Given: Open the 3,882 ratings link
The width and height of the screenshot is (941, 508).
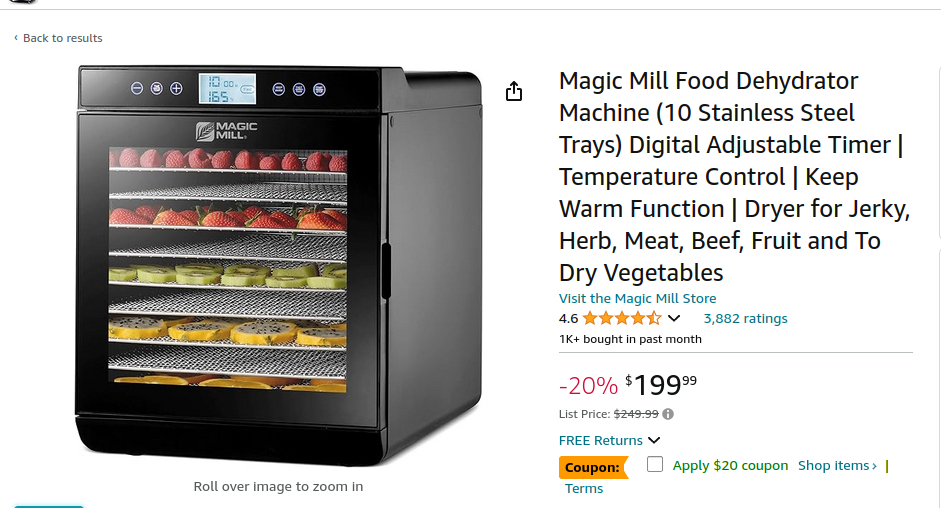Looking at the screenshot, I should pyautogui.click(x=745, y=319).
